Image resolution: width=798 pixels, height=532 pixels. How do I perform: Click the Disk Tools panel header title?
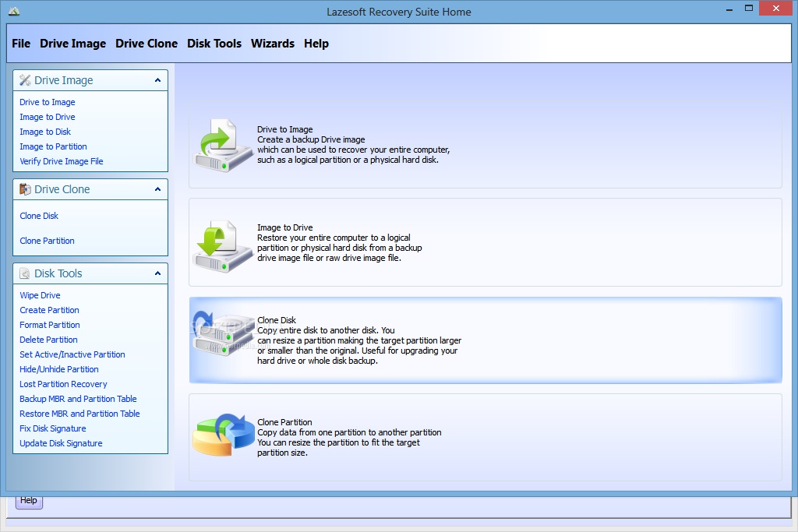[x=58, y=273]
